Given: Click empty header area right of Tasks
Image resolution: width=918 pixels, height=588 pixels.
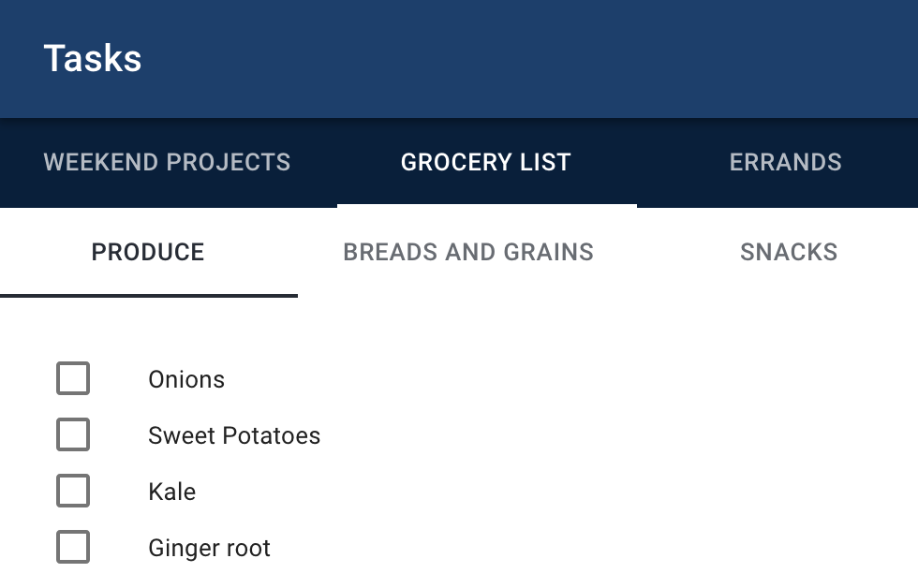Looking at the screenshot, I should [x=526, y=58].
